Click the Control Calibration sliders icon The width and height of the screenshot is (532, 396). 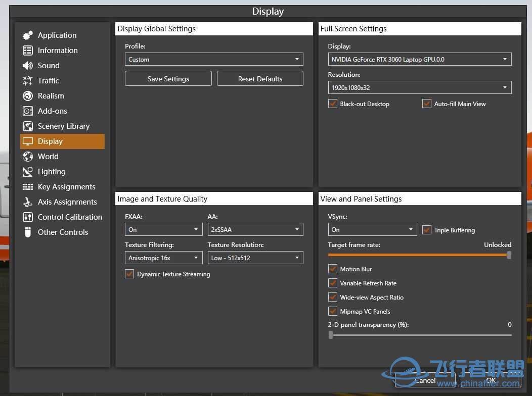pos(28,217)
